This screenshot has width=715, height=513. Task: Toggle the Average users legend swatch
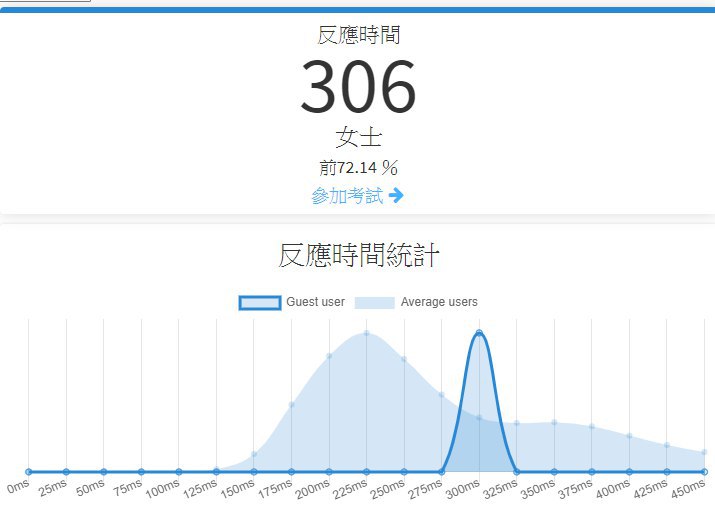point(373,302)
